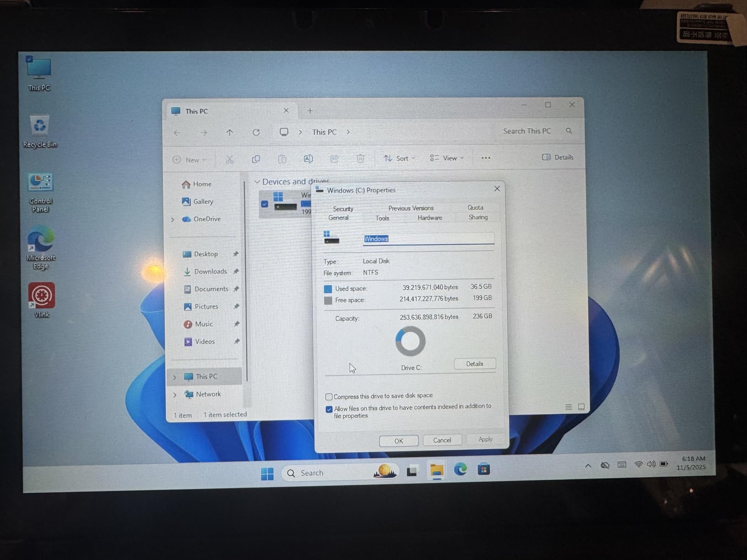Open the Vlink desktop shortcut icon

coord(42,296)
